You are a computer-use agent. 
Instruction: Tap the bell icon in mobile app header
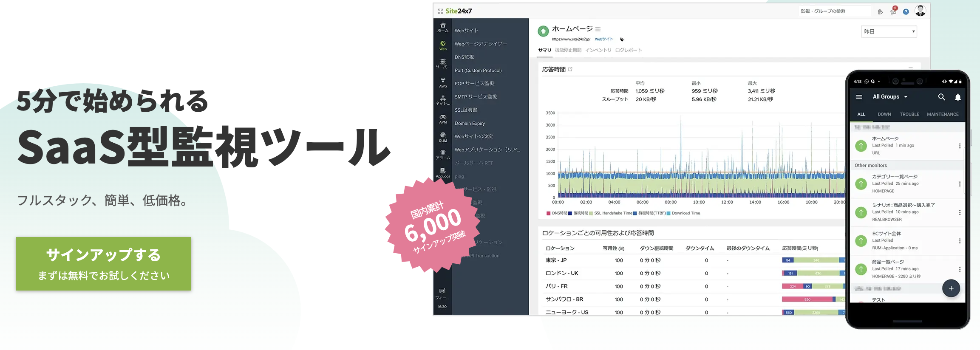tap(958, 97)
